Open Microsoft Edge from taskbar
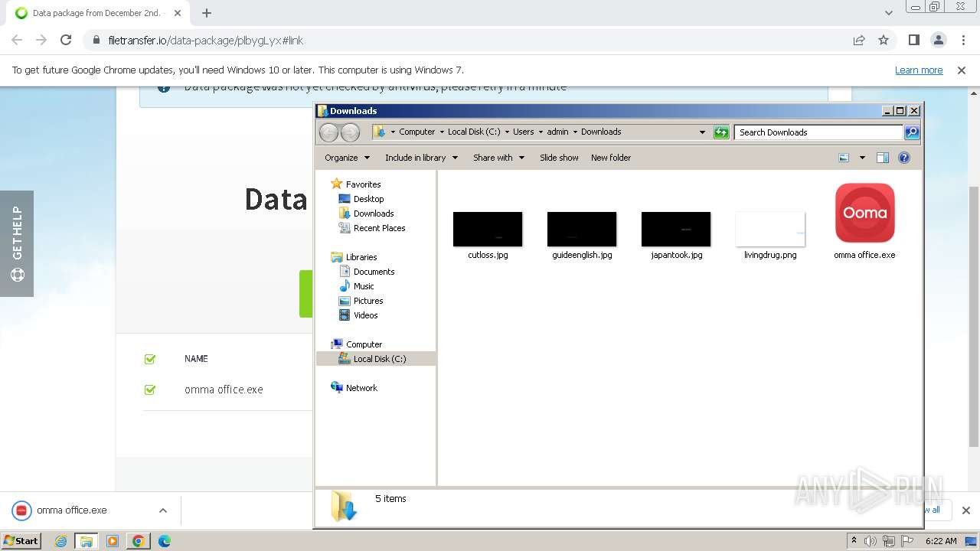This screenshot has height=551, width=980. click(x=165, y=541)
